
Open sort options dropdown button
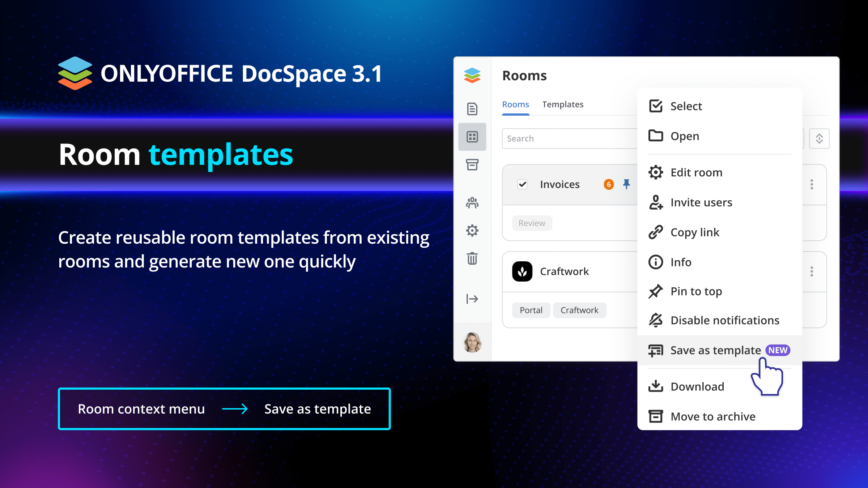point(819,138)
